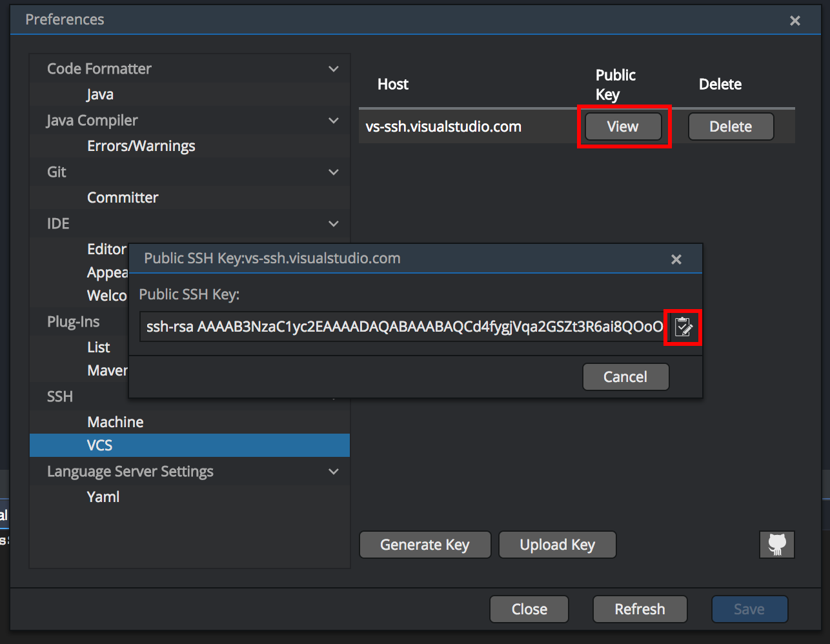Image resolution: width=830 pixels, height=644 pixels.
Task: Click the Public SSH Key:vs-ssh.visualstudio.com dialog title
Action: [272, 258]
